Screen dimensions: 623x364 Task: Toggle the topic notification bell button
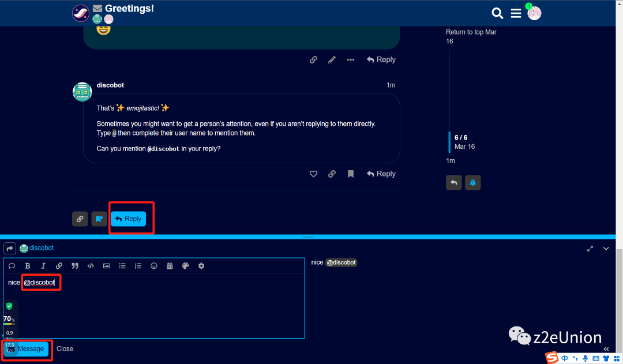[x=472, y=182]
